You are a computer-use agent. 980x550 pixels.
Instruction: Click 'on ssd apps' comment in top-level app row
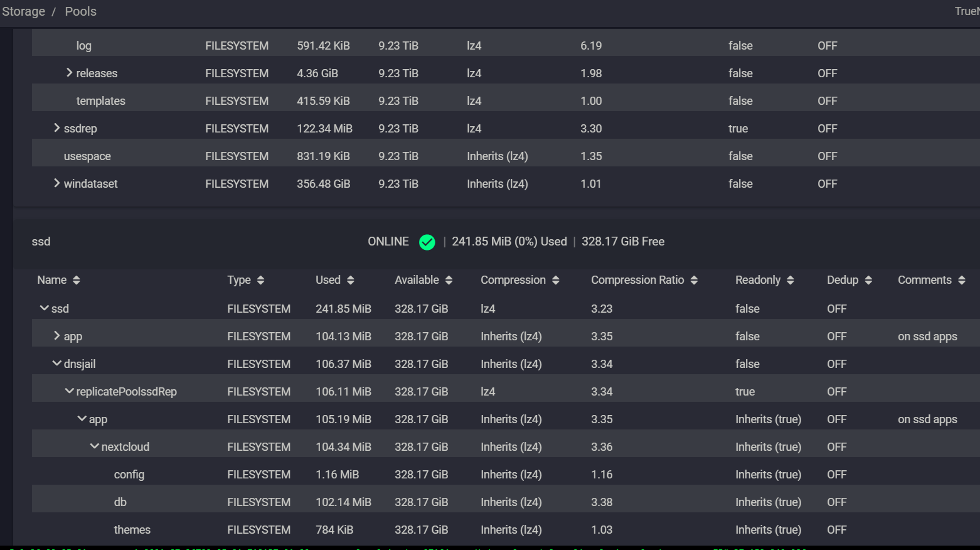coord(927,337)
